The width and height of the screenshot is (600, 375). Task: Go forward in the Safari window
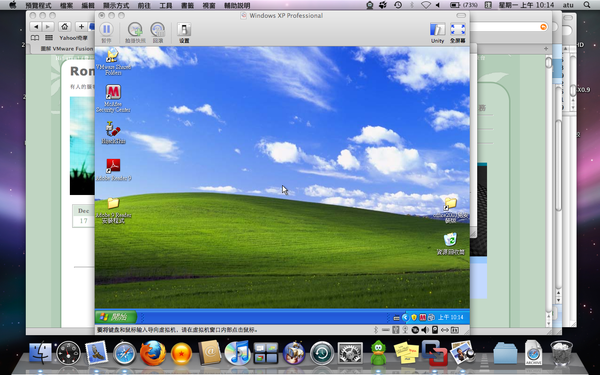(47, 26)
